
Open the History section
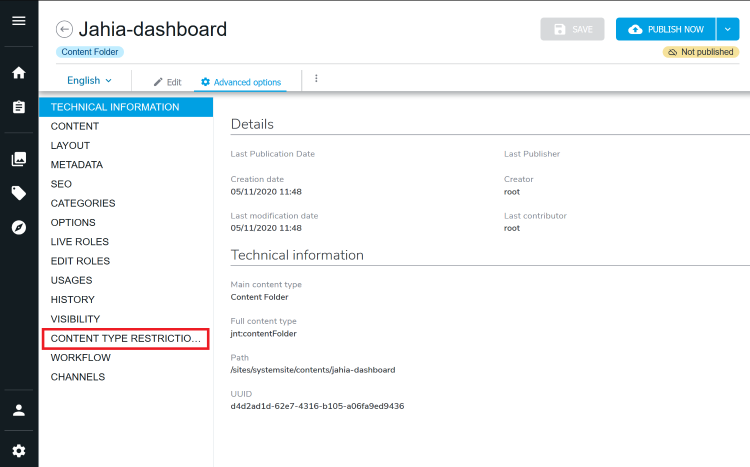pos(126,300)
